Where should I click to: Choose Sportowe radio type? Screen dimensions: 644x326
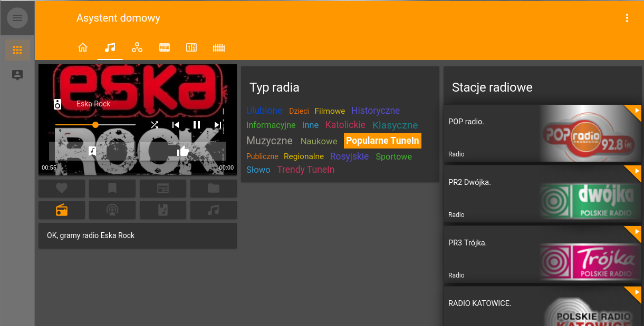click(x=394, y=156)
